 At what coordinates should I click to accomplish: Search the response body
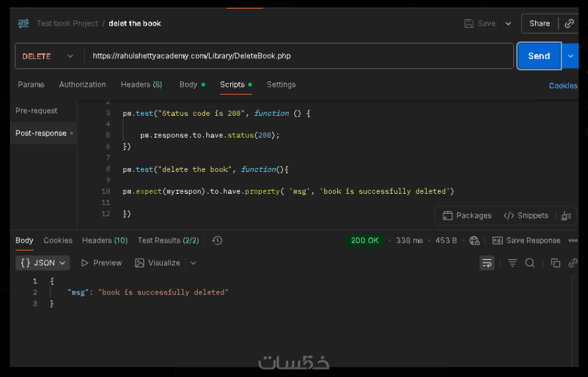[x=530, y=263]
